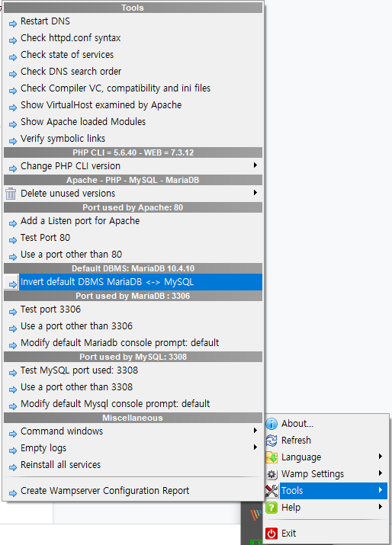Select Check httpd.conf syntax
392x545 pixels.
pos(133,38)
